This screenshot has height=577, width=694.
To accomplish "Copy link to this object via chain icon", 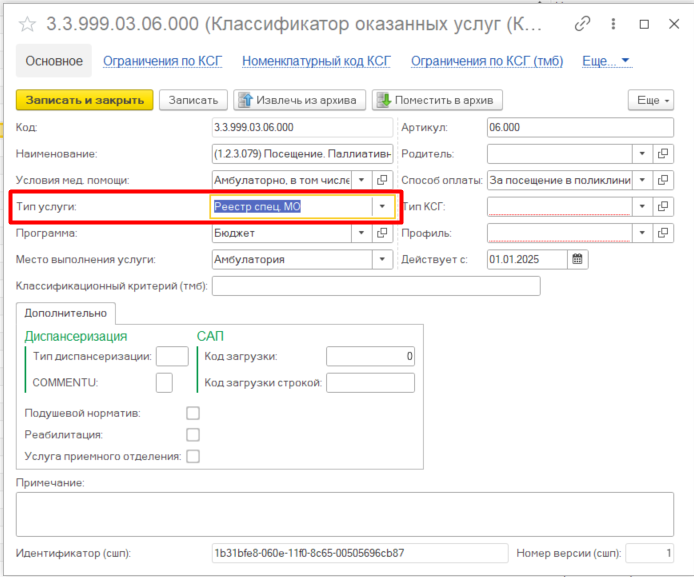I will (x=582, y=23).
